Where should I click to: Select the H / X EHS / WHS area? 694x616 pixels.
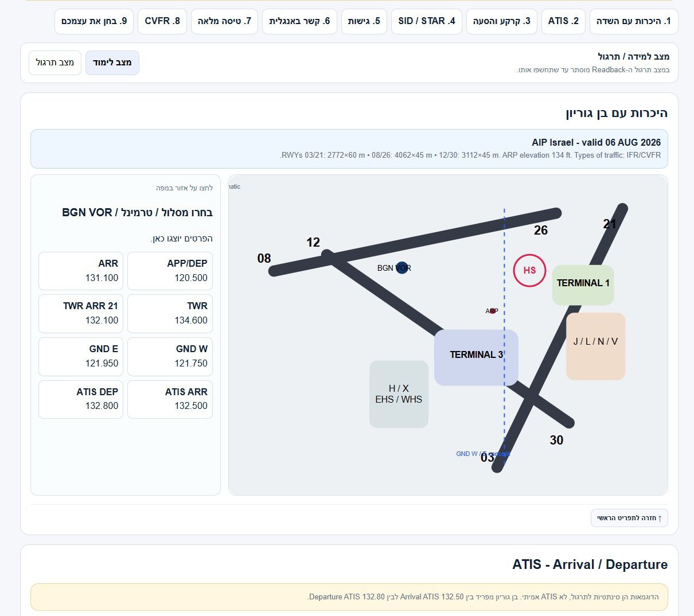coord(399,394)
